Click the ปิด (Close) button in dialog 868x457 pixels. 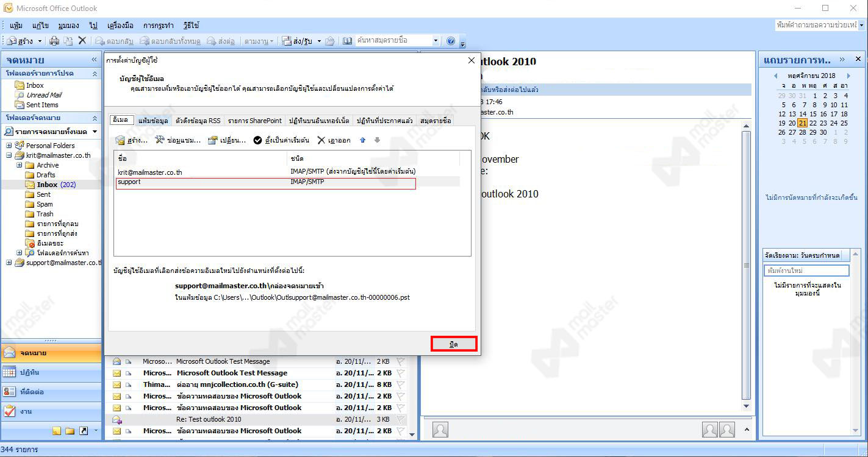[454, 344]
